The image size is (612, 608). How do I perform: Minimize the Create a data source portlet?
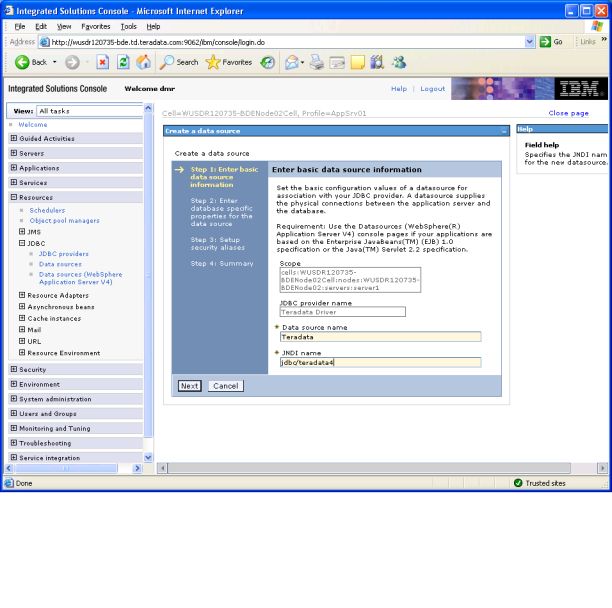pyautogui.click(x=504, y=132)
